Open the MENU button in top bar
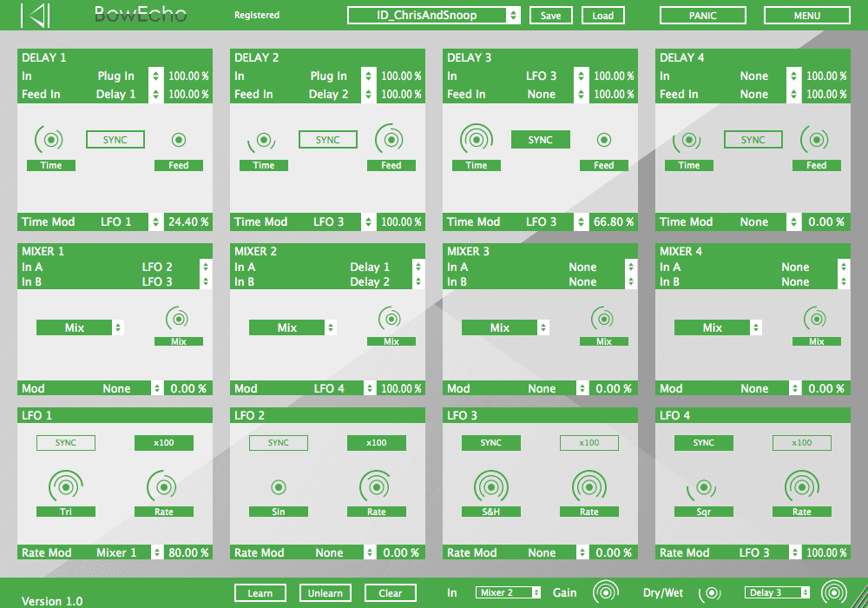This screenshot has height=608, width=868. click(x=806, y=16)
